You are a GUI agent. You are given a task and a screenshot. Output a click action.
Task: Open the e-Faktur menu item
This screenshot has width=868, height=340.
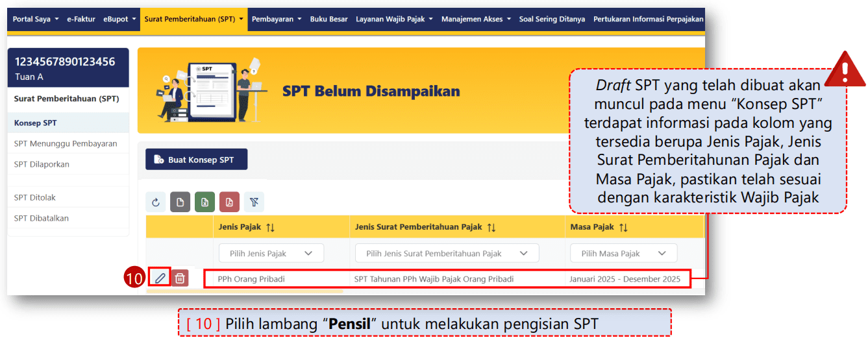tap(81, 19)
